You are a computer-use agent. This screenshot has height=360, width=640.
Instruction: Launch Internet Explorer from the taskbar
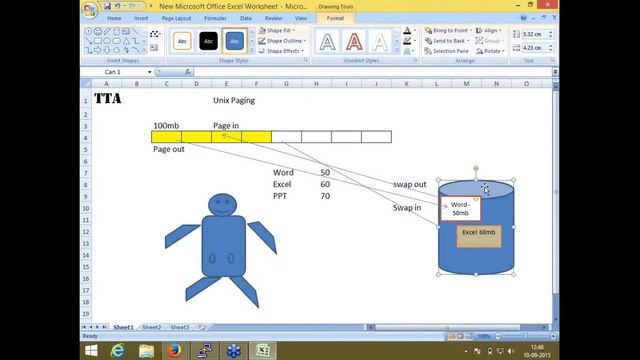pyautogui.click(x=118, y=351)
